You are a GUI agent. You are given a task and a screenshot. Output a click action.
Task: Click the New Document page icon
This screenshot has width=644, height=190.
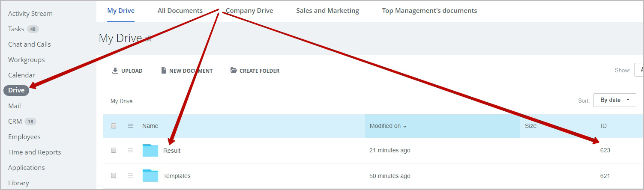click(x=164, y=71)
